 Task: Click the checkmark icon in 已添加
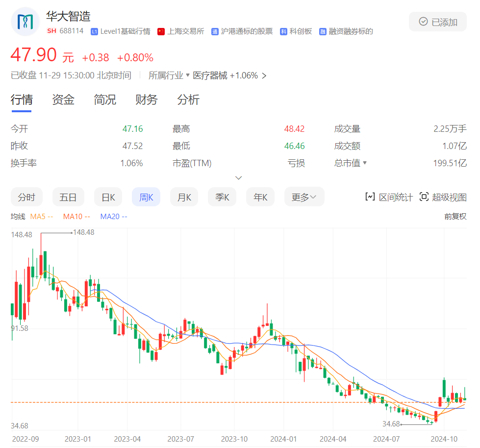(423, 22)
